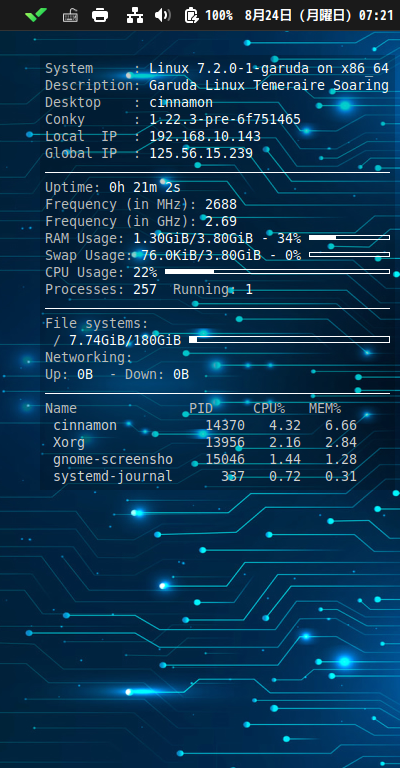Image resolution: width=400 pixels, height=768 pixels.
Task: Click the 0.31 MEM value for systemd-journal
Action: (341, 477)
